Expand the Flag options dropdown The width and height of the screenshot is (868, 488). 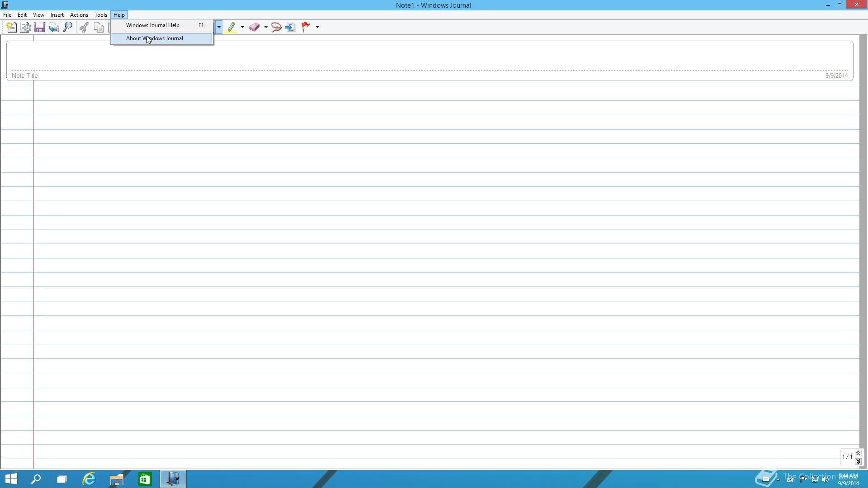pyautogui.click(x=317, y=27)
